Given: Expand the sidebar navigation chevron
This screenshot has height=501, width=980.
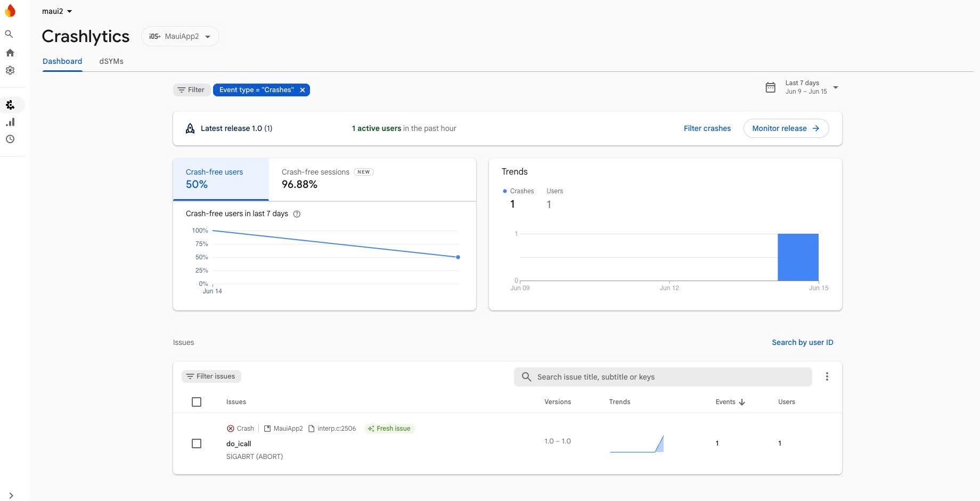Looking at the screenshot, I should (x=11, y=496).
